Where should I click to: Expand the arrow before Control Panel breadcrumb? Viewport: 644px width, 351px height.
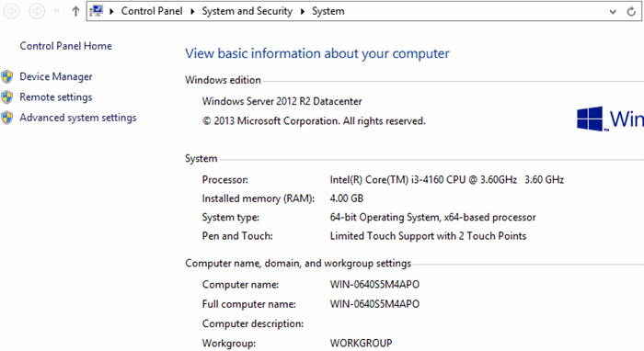(x=111, y=11)
